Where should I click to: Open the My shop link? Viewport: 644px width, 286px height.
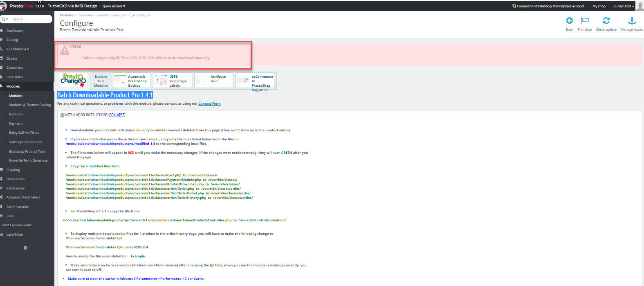click(x=599, y=6)
